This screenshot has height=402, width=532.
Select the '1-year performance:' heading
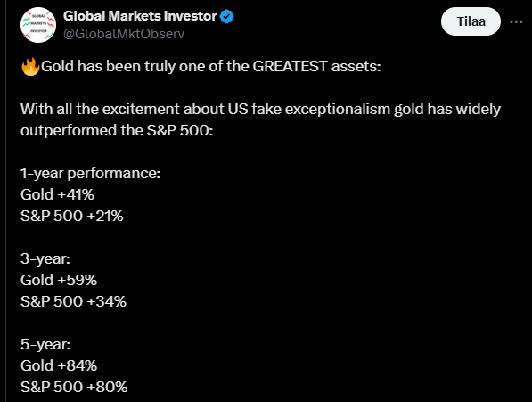click(x=90, y=173)
